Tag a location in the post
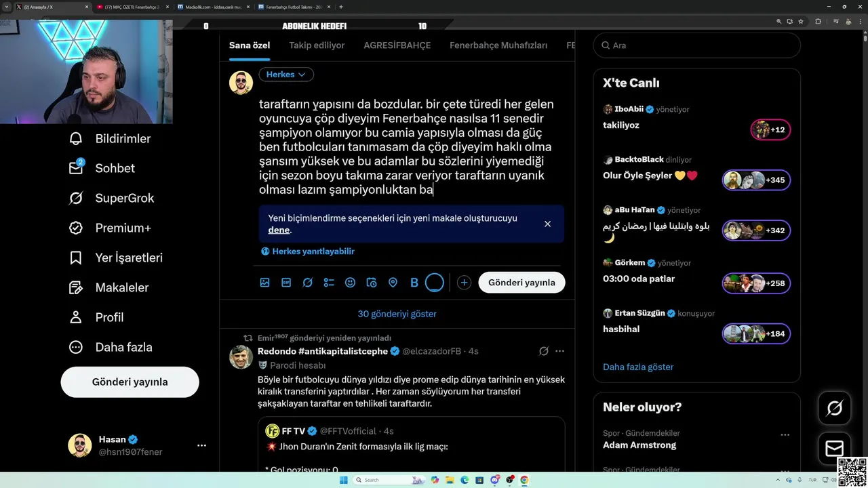Viewport: 868px width, 488px height. click(393, 283)
